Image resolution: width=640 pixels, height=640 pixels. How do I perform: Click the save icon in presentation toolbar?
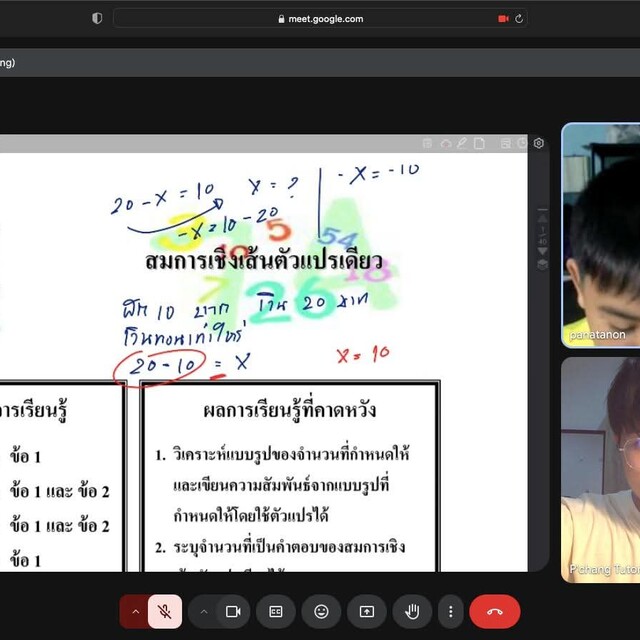tap(427, 143)
